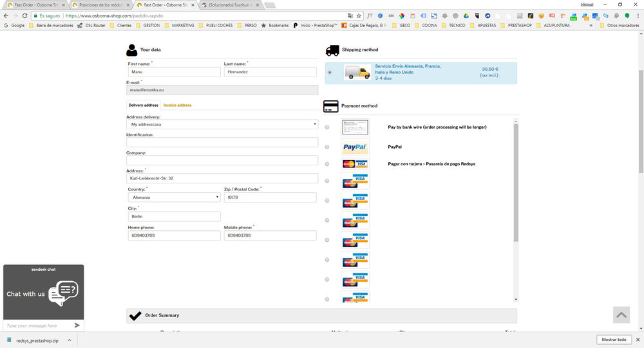Click the Mostrar todo downloads button
644x348 pixels.
[614, 340]
